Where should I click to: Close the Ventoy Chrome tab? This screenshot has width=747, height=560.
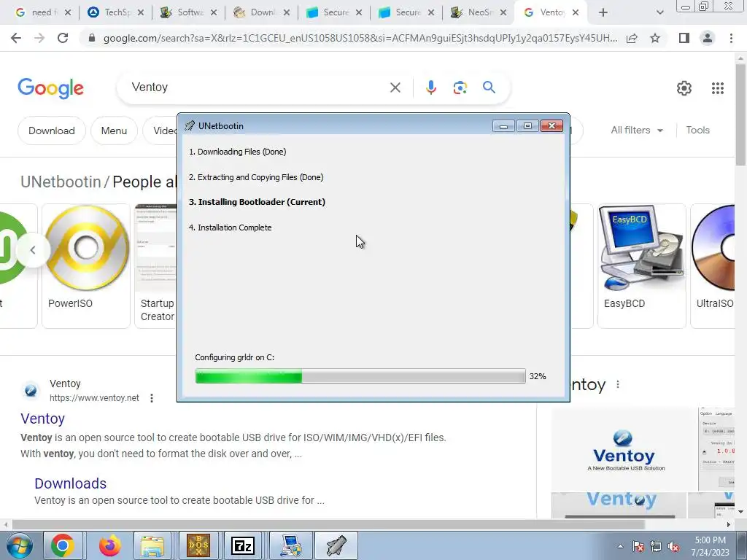point(576,12)
